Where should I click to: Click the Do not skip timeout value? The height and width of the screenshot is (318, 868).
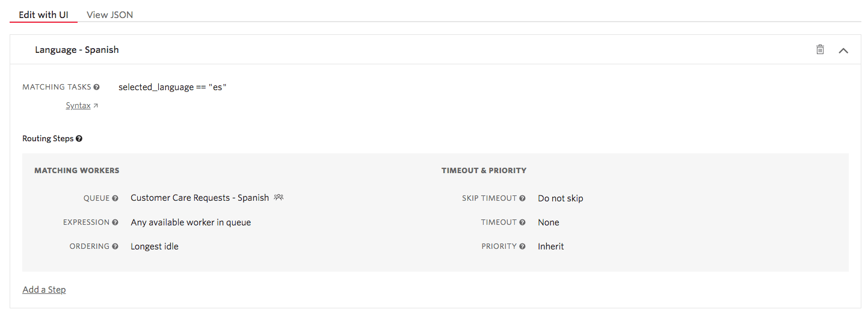point(561,198)
